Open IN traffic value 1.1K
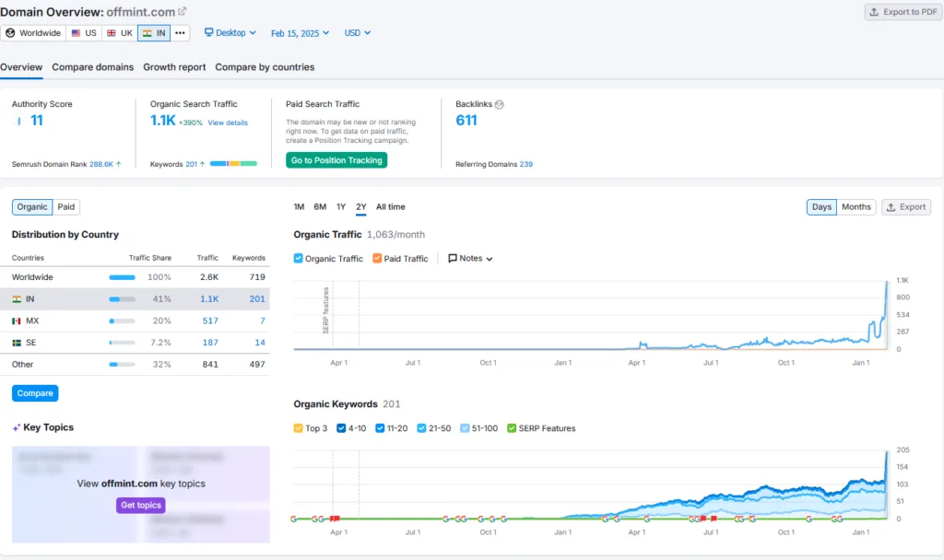The width and height of the screenshot is (944, 560). pyautogui.click(x=209, y=299)
